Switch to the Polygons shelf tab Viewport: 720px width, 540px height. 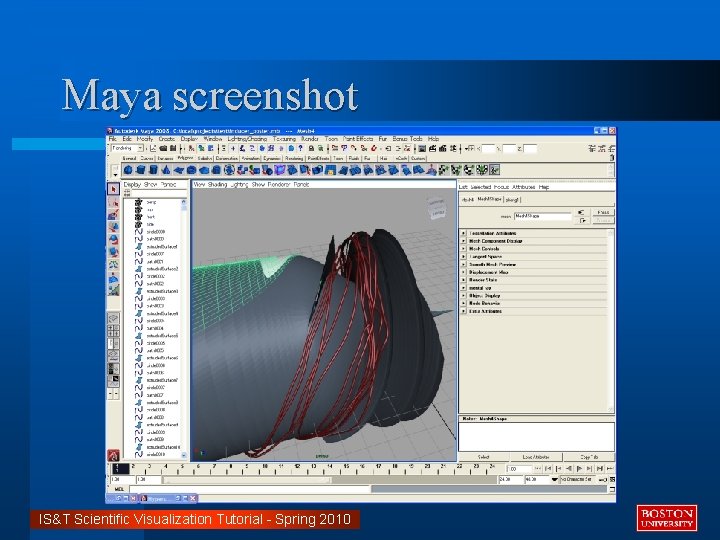click(185, 158)
